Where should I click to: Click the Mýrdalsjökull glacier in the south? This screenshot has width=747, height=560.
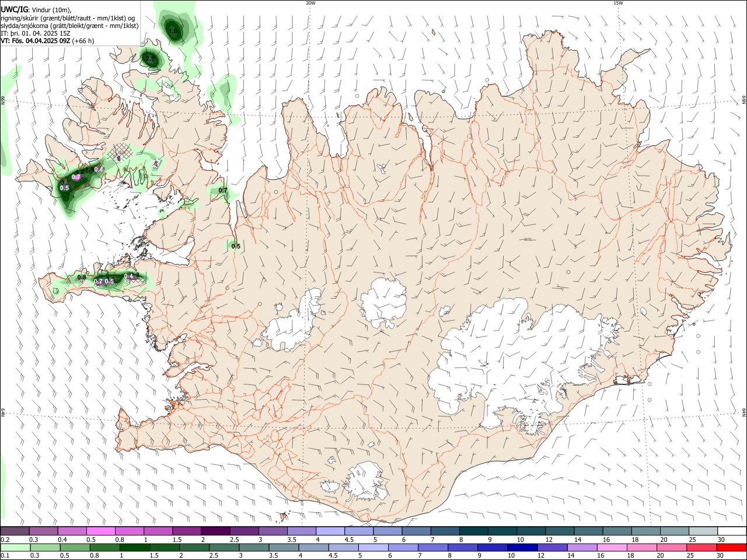click(x=366, y=482)
